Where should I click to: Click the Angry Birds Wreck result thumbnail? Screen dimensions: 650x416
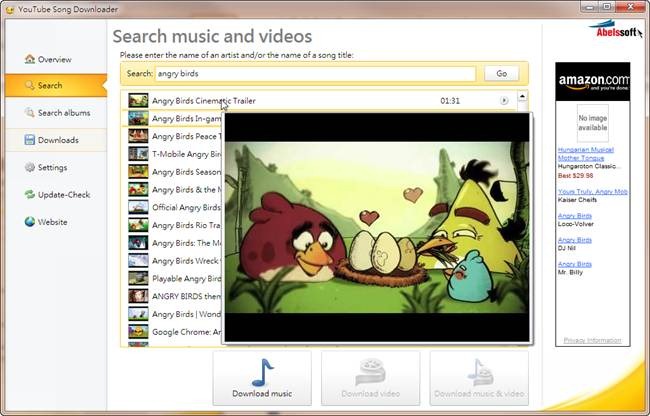[x=138, y=261]
